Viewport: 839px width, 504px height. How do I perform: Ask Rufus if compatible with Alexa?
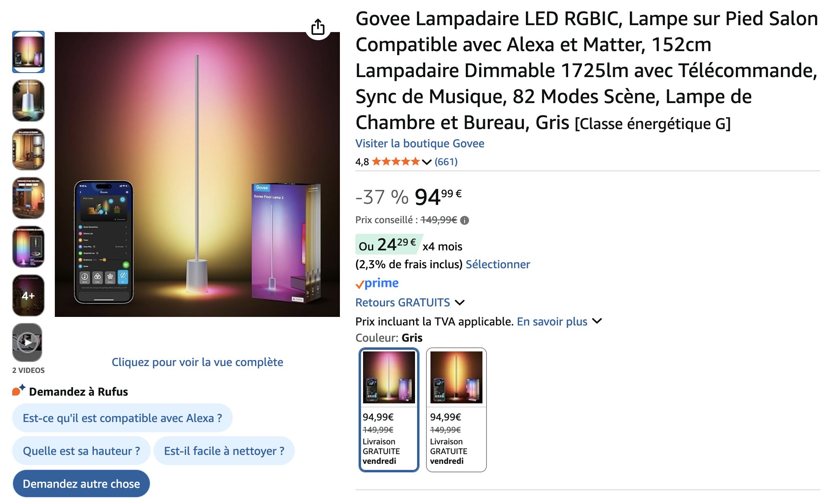pyautogui.click(x=122, y=418)
